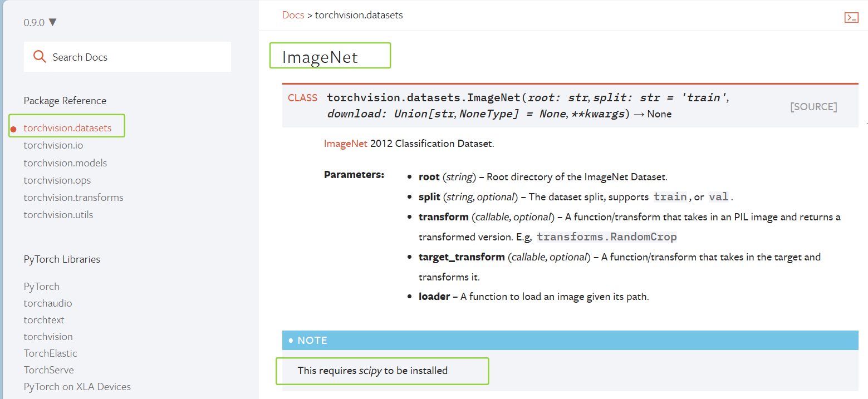Click the terminal icon at top right
Screen dimensions: 868x399
click(x=851, y=17)
